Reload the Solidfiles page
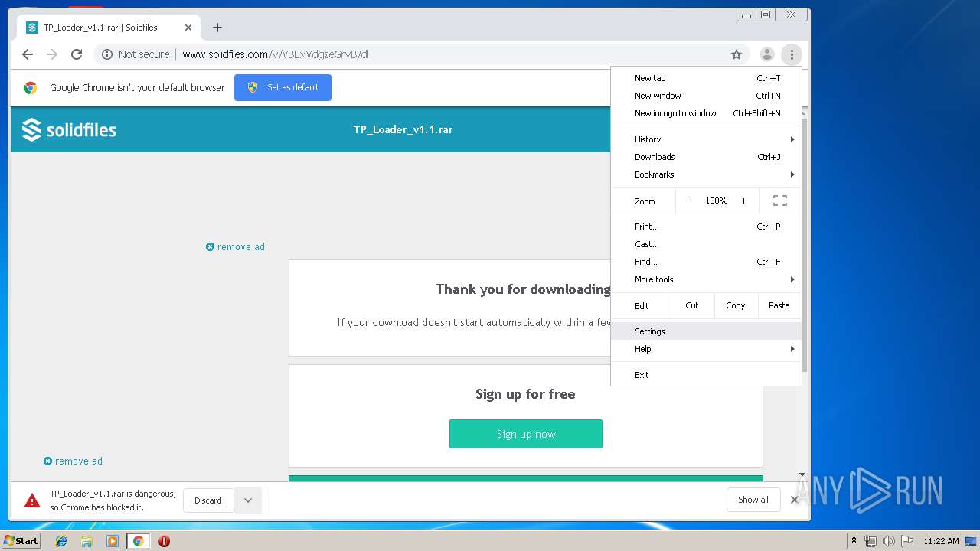The width and height of the screenshot is (980, 551). tap(77, 54)
